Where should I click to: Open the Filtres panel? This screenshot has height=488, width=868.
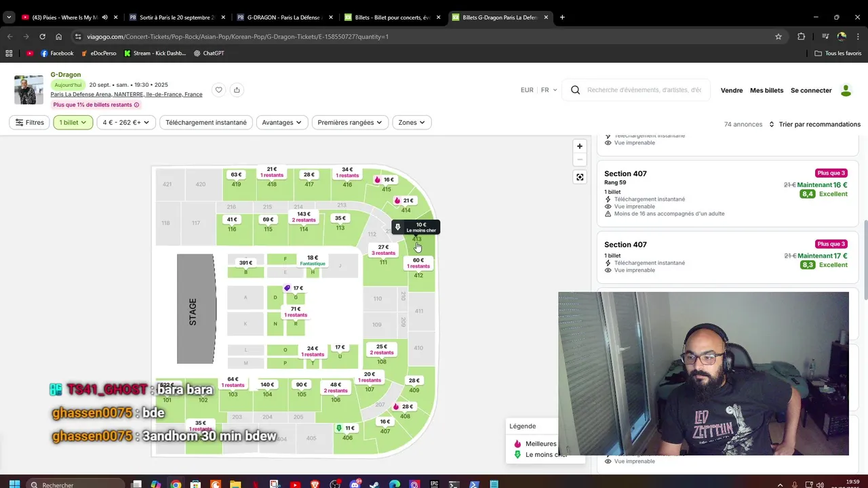click(29, 123)
